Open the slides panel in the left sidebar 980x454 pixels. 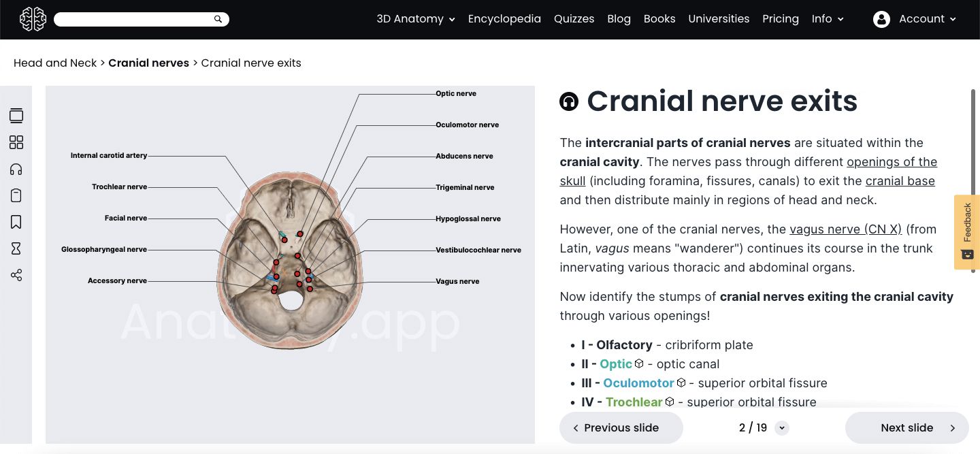coord(16,116)
